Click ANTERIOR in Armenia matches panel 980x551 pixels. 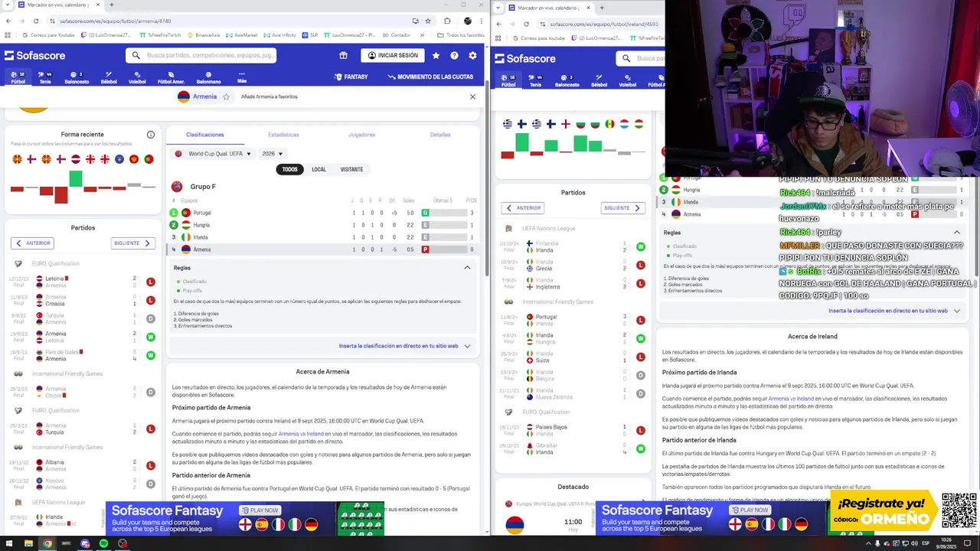(32, 243)
